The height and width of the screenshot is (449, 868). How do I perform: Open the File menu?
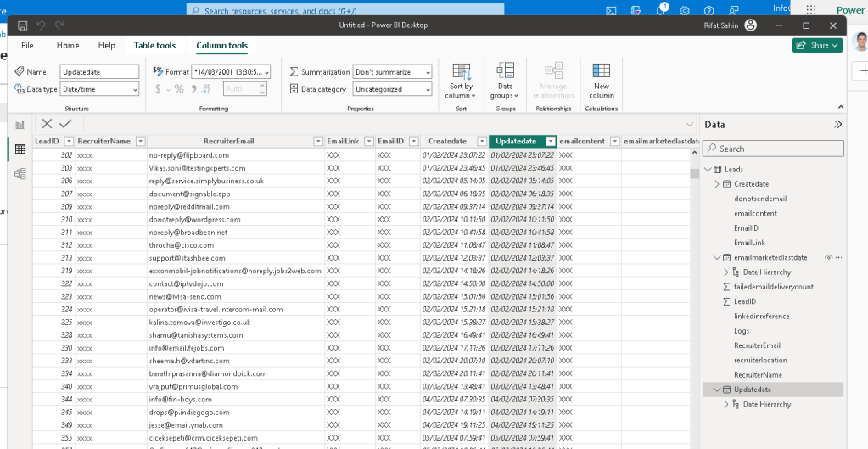[x=27, y=45]
